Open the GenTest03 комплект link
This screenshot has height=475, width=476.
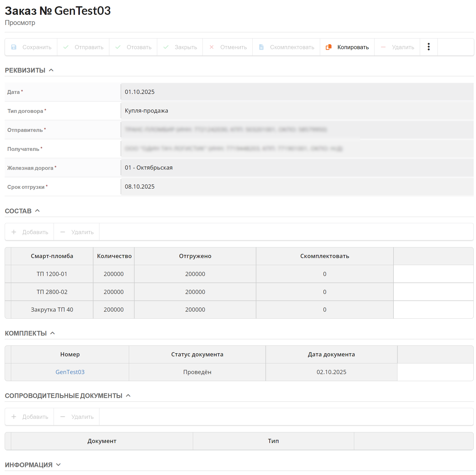(x=70, y=372)
